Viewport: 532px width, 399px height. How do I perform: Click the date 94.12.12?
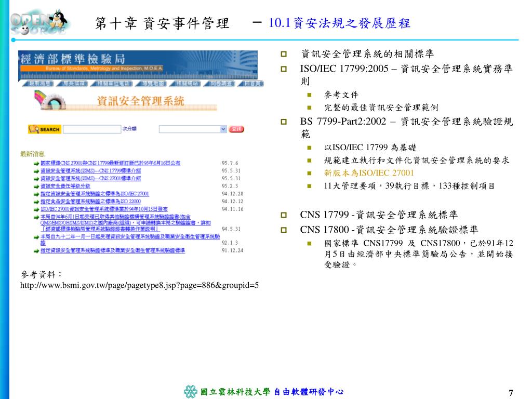click(x=232, y=202)
